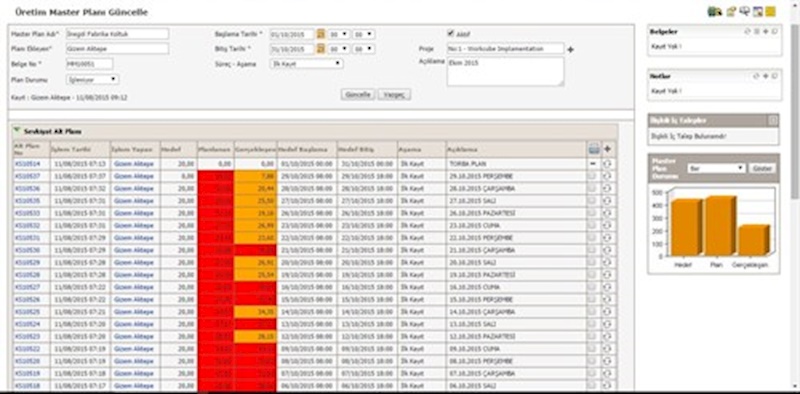Click the truck shipment icon in top toolbar
The height and width of the screenshot is (394, 800).
pyautogui.click(x=715, y=12)
